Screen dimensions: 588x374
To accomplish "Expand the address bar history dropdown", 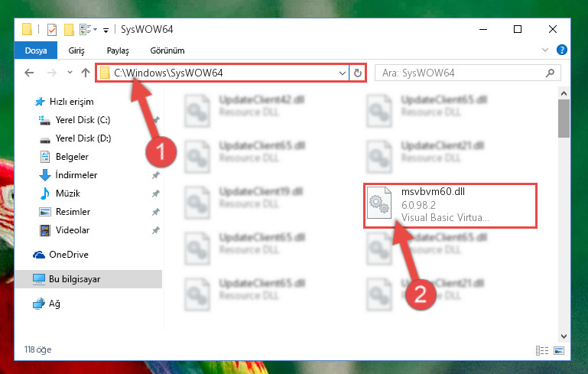I will [342, 73].
